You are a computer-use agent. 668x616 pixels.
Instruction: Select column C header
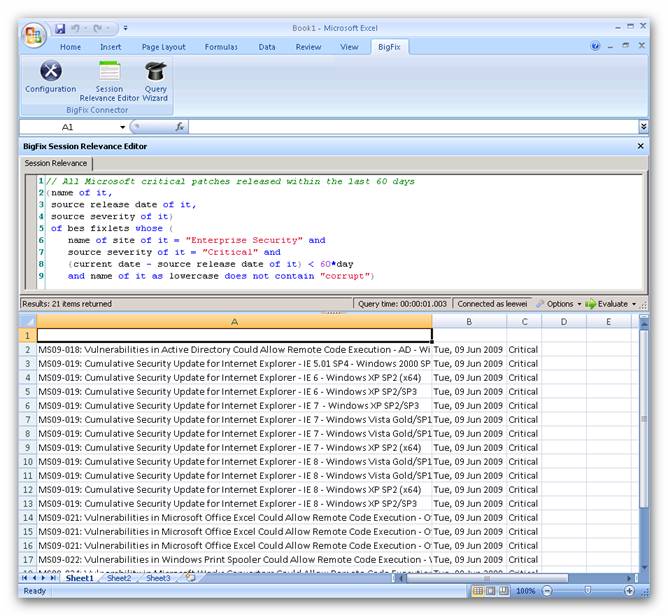(524, 322)
